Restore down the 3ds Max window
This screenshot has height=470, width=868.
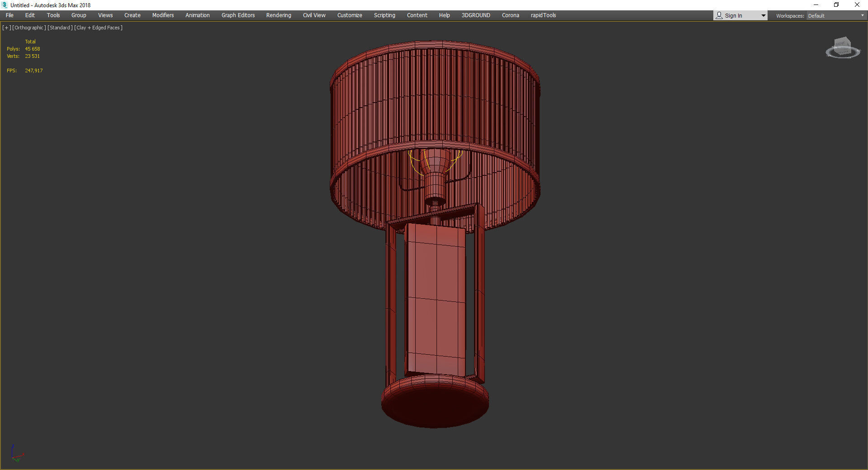pos(836,5)
